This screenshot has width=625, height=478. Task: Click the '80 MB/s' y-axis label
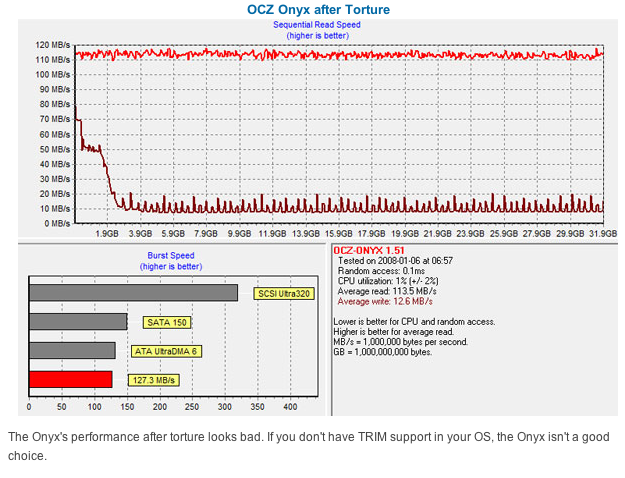(55, 104)
